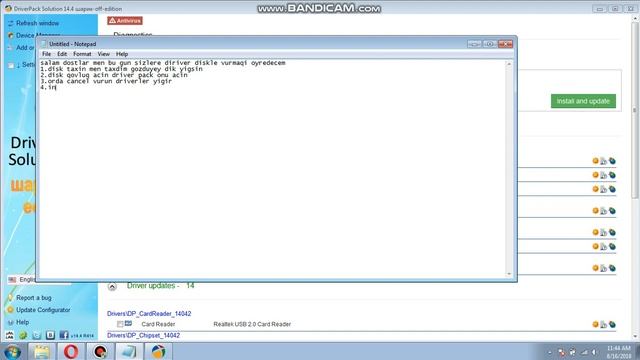
Task: Click the Help link in DriverPack sidebar
Action: point(22,322)
